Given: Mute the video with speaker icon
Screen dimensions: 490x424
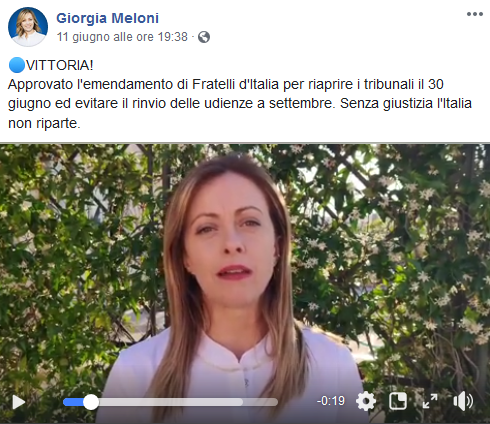Looking at the screenshot, I should coord(463,401).
